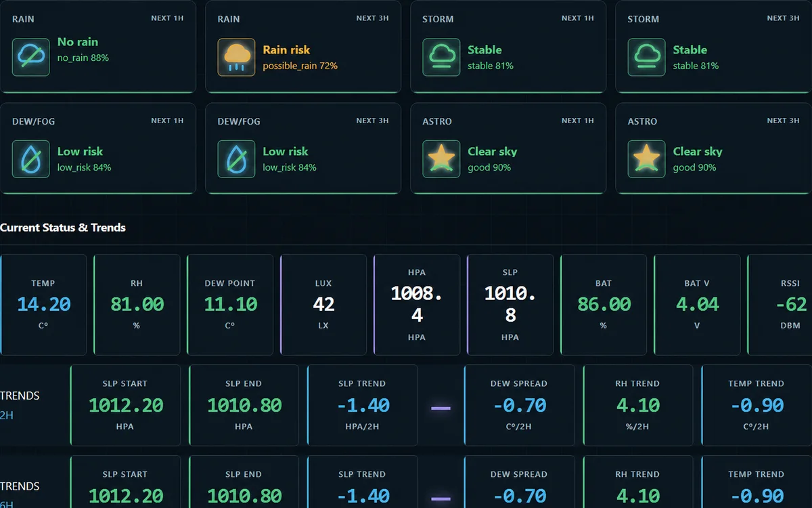The image size is (812, 508).
Task: Click the "HPA/2H" unit under SLP TREND
Action: point(362,427)
